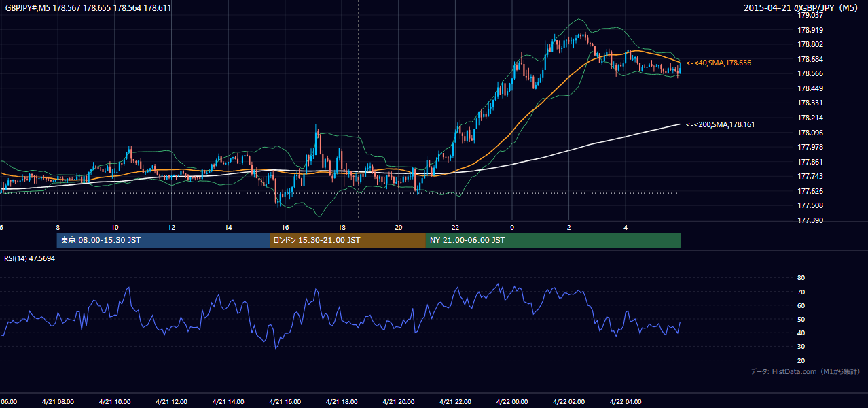Click the 200 SMA 178.161 label
868x408 pixels.
tap(720, 124)
